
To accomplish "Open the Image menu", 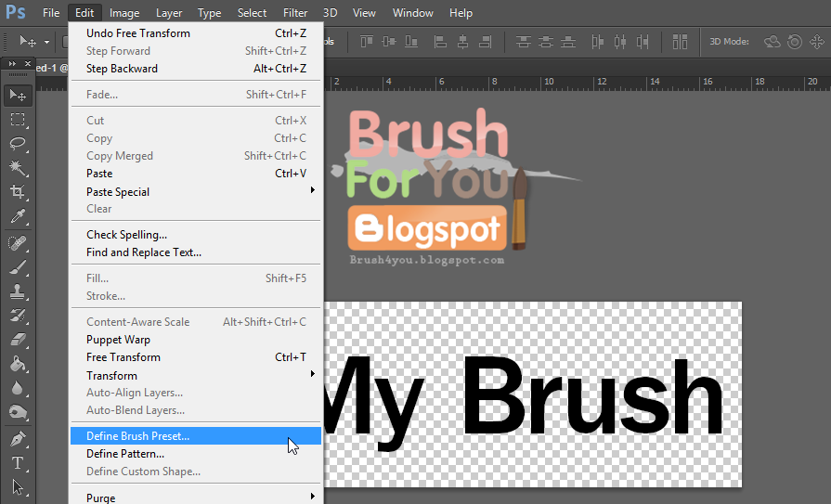I will point(124,13).
